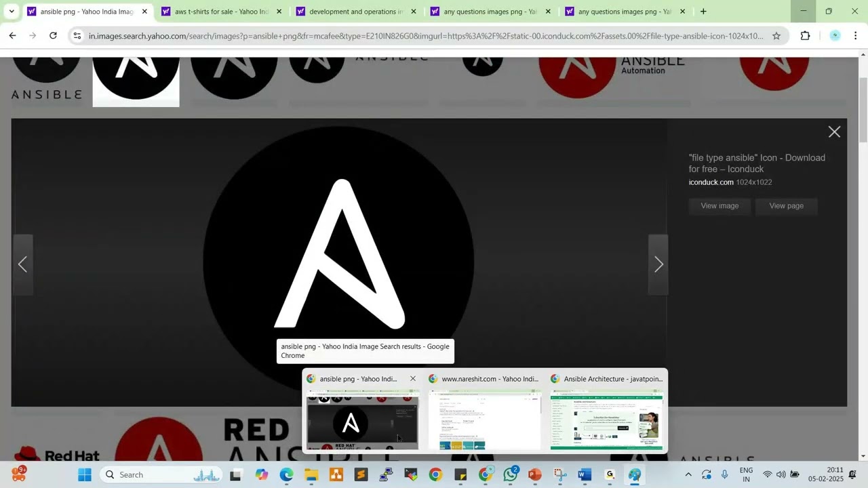Open the volume control in system tray
Image resolution: width=868 pixels, height=488 pixels.
(781, 475)
